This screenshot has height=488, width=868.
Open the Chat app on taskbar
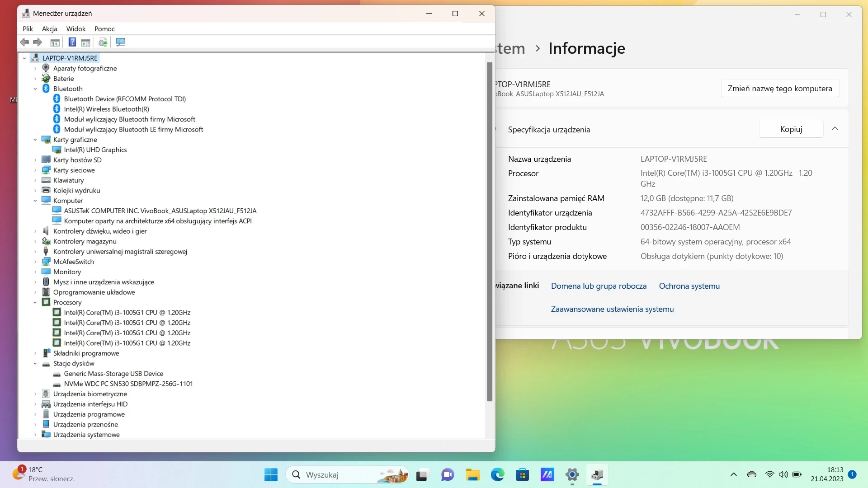coord(448,474)
